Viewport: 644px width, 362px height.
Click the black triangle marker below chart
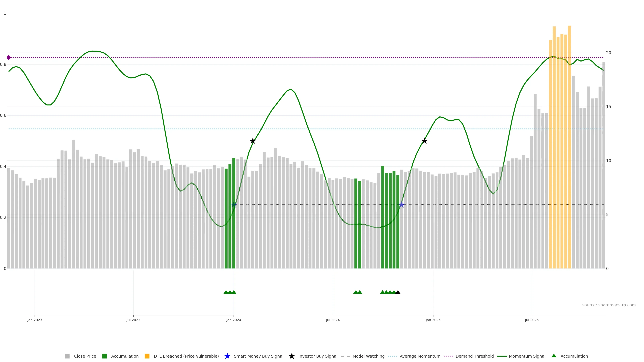[x=398, y=292]
